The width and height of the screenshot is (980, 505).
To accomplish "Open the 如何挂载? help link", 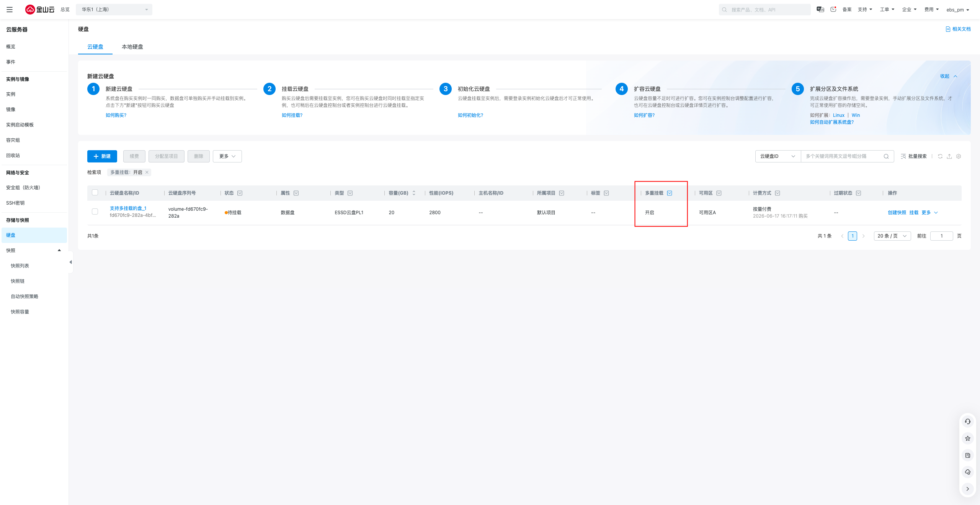I will tap(292, 115).
